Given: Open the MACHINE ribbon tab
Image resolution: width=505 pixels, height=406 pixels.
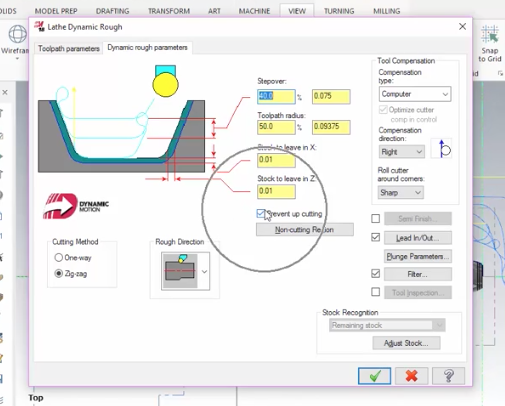Looking at the screenshot, I should [x=254, y=11].
